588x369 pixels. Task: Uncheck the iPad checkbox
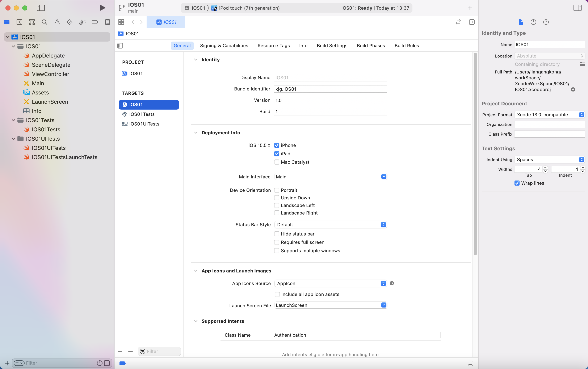click(x=277, y=153)
